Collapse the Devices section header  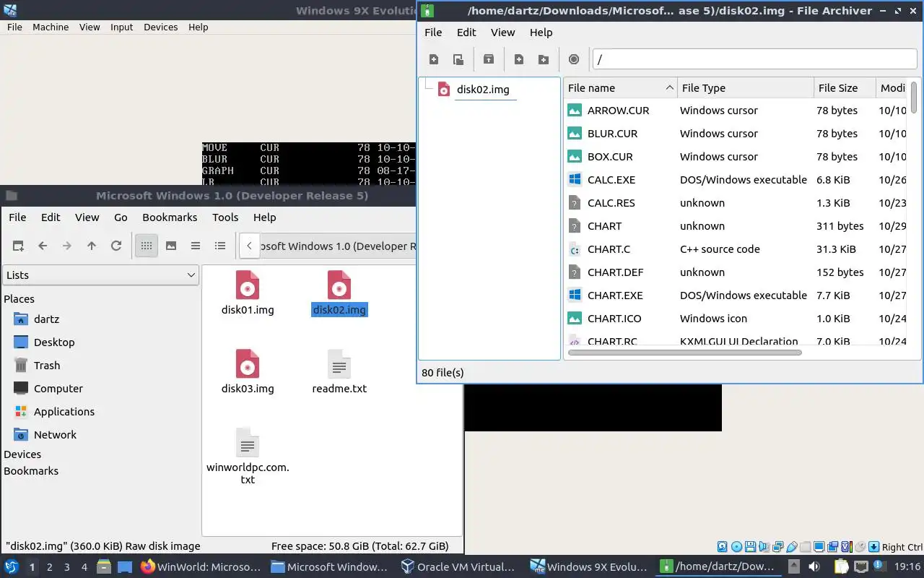[22, 454]
